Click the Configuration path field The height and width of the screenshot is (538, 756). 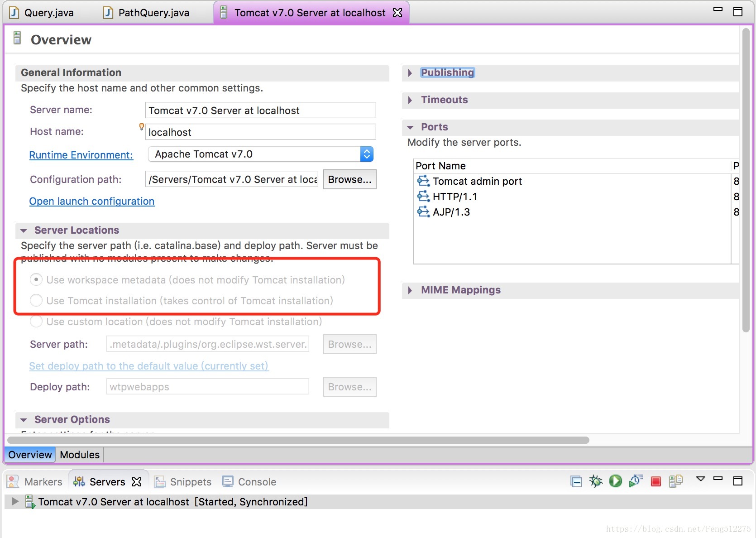pos(232,179)
